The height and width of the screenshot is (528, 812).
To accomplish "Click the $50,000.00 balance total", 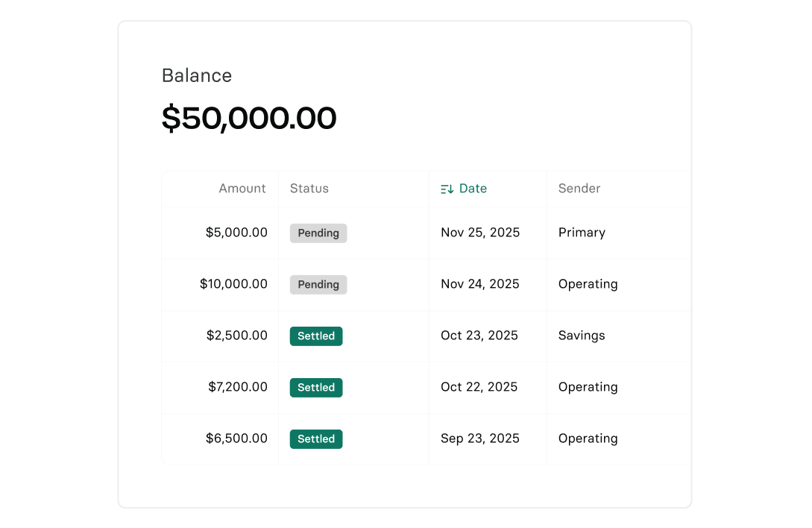I will point(249,119).
